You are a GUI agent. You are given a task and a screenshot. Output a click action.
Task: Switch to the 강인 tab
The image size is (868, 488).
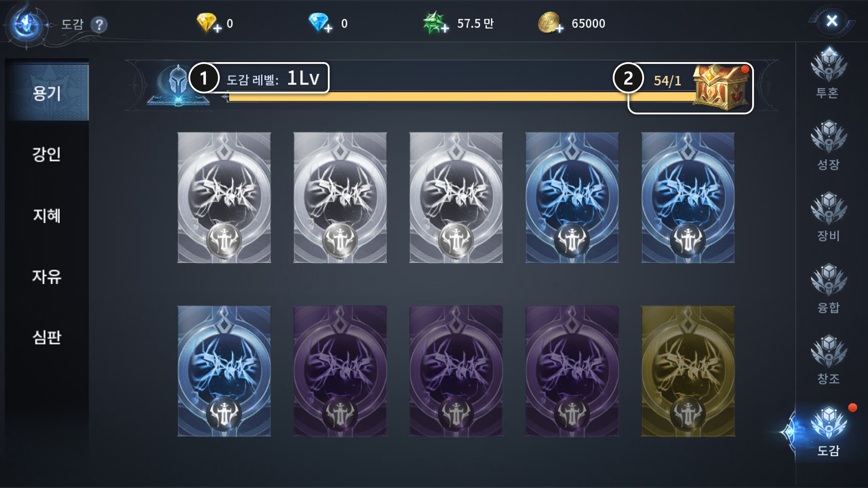pyautogui.click(x=47, y=154)
